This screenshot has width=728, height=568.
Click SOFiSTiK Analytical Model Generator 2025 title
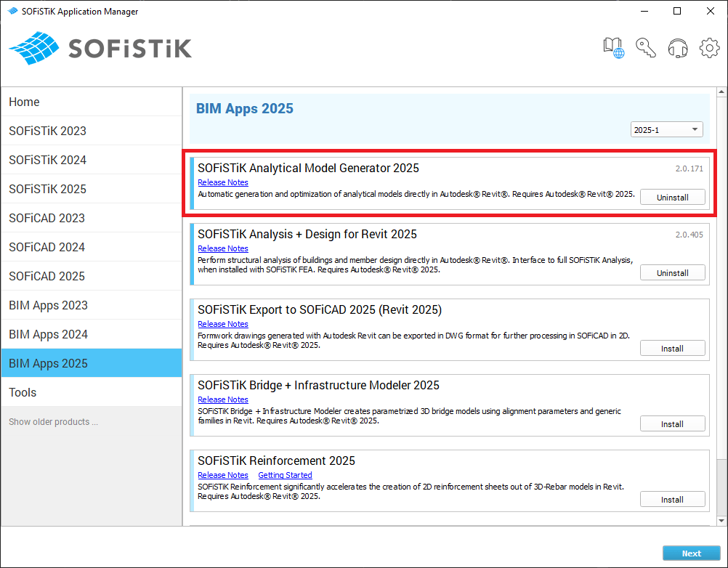pyautogui.click(x=308, y=168)
